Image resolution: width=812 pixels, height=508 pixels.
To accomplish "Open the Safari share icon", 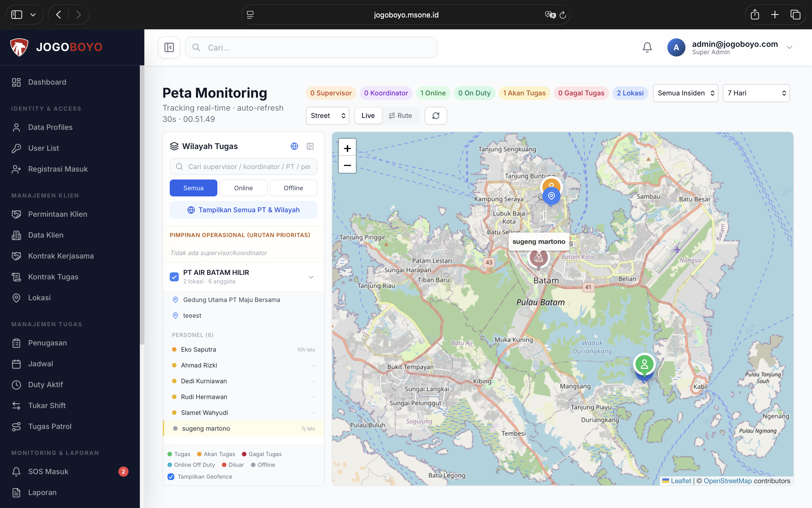I will tap(754, 14).
